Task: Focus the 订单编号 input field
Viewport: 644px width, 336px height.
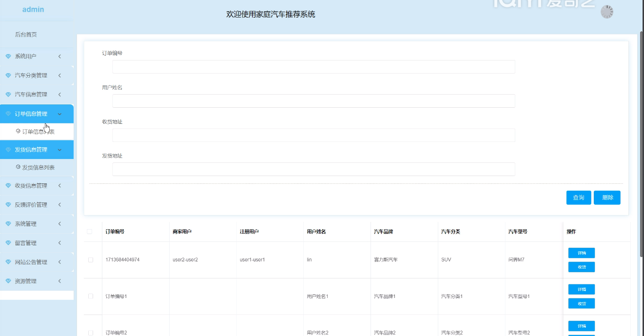Action: pyautogui.click(x=313, y=67)
